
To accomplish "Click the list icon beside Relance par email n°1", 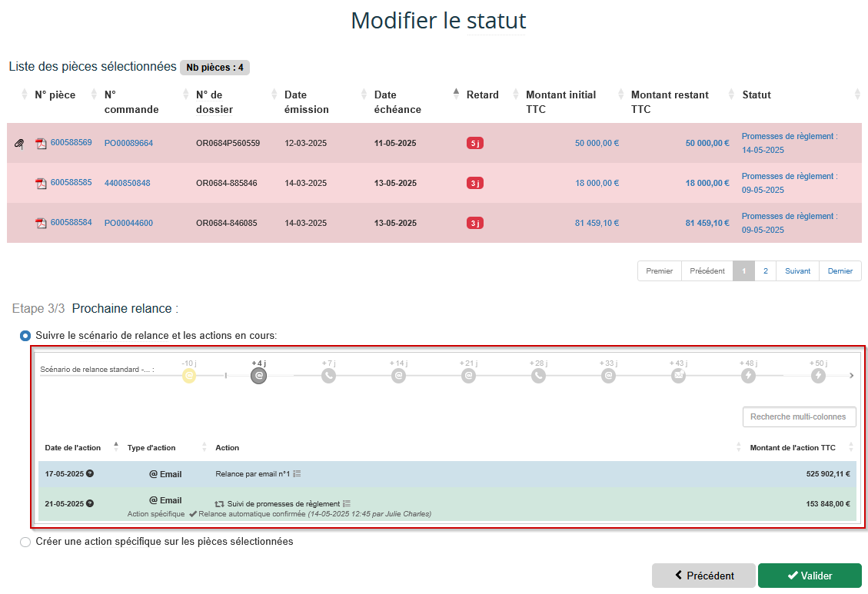I will [297, 474].
